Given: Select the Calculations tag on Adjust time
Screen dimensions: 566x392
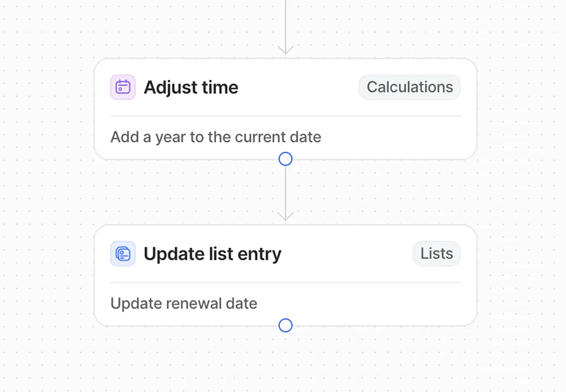Looking at the screenshot, I should click(409, 87).
